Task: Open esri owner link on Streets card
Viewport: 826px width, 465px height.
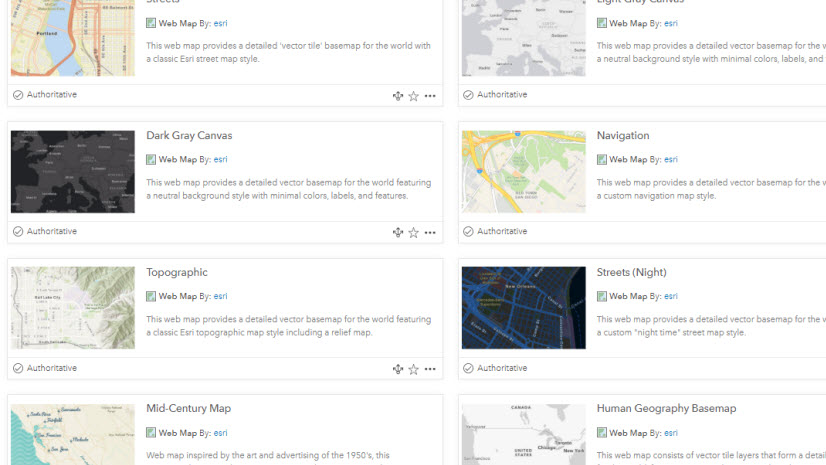Action: pyautogui.click(x=221, y=23)
